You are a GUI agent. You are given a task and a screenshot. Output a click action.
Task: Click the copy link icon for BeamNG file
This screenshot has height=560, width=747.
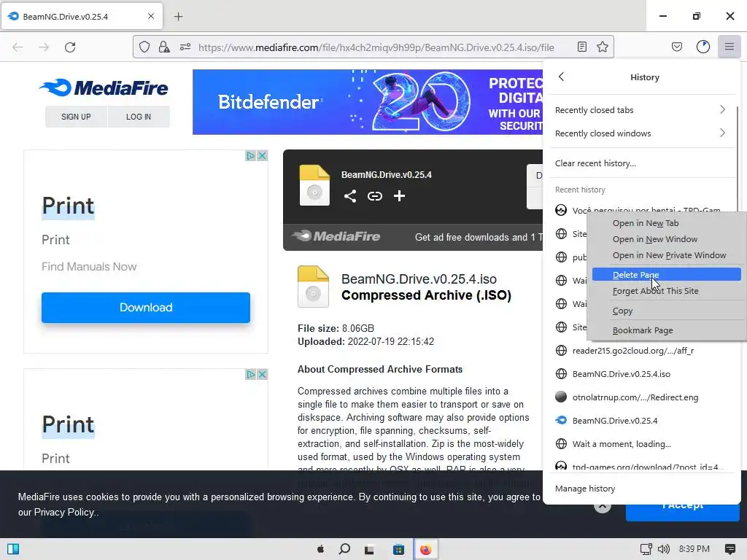coord(375,195)
